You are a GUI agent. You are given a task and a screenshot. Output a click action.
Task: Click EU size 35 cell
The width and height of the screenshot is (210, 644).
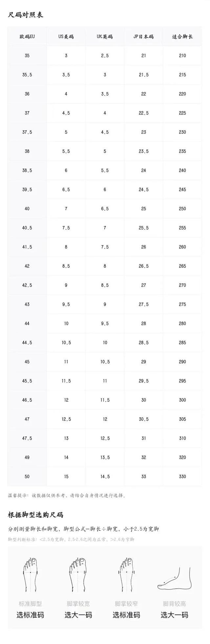[x=27, y=56]
